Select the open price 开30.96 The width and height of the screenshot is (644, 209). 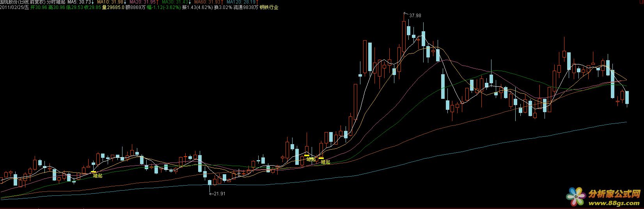(x=39, y=7)
